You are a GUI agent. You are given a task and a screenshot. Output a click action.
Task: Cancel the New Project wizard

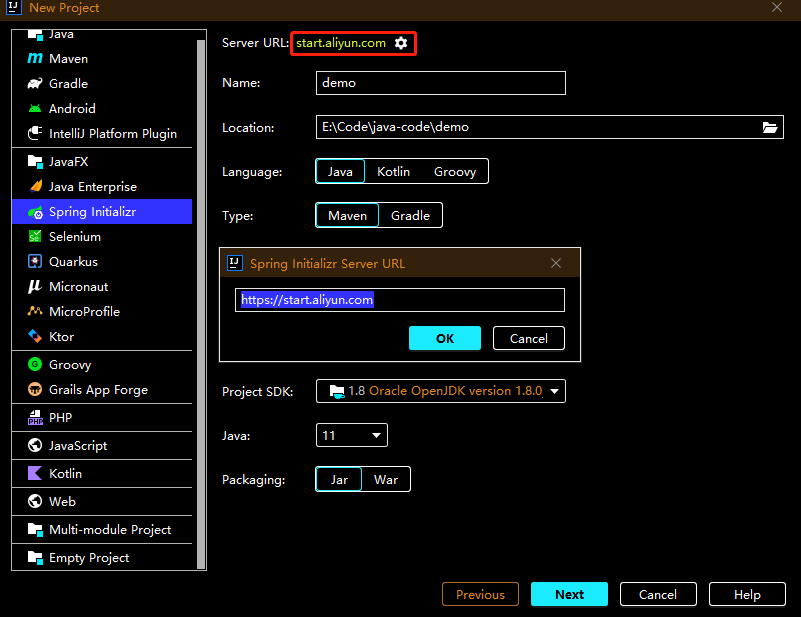click(x=658, y=594)
